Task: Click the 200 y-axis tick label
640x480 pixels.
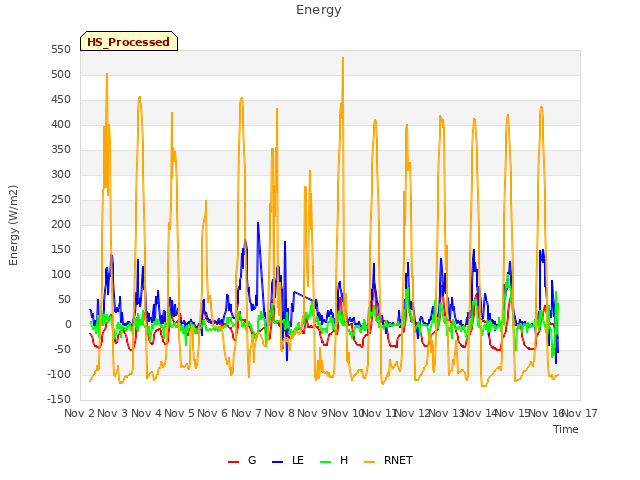Action: (61, 224)
